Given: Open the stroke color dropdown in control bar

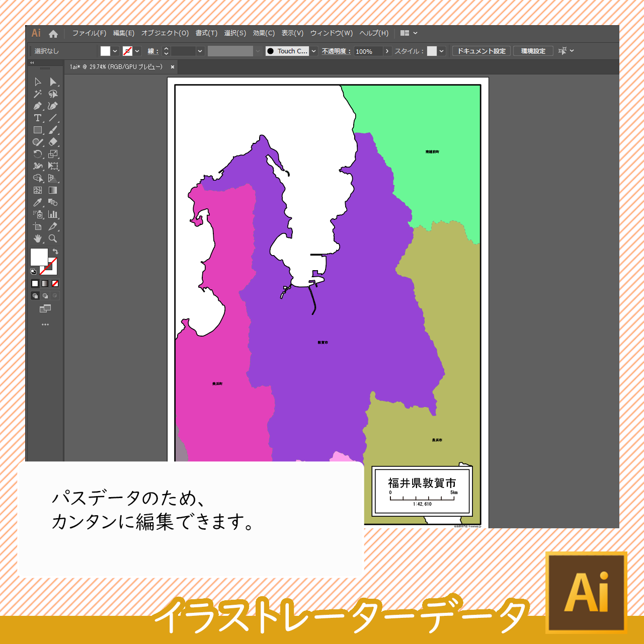Looking at the screenshot, I should click(x=137, y=51).
